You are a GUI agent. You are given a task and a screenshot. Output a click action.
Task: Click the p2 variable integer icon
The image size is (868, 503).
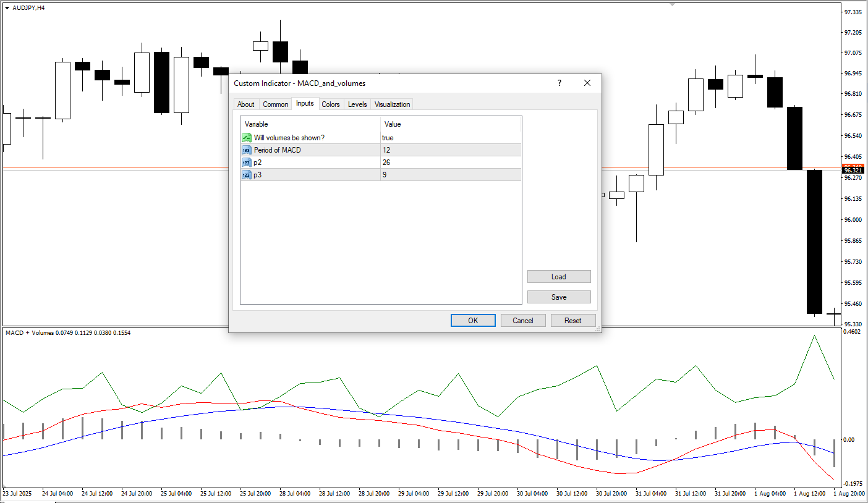point(247,163)
